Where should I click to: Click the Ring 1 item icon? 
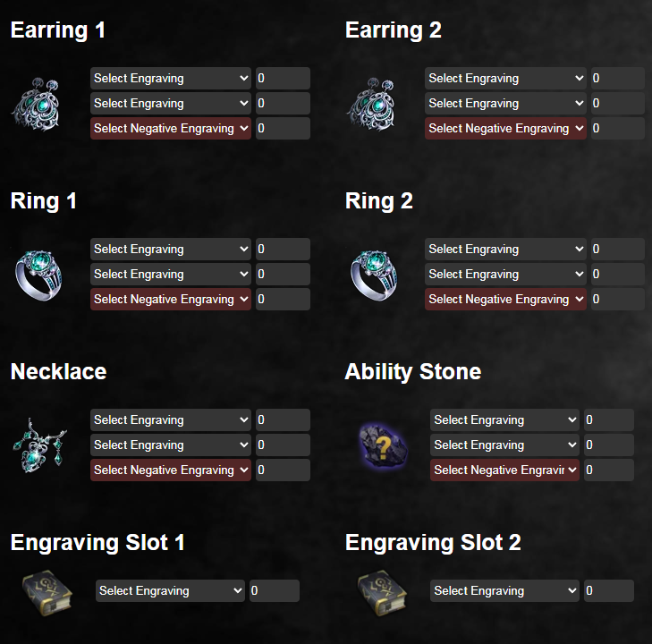(x=38, y=275)
